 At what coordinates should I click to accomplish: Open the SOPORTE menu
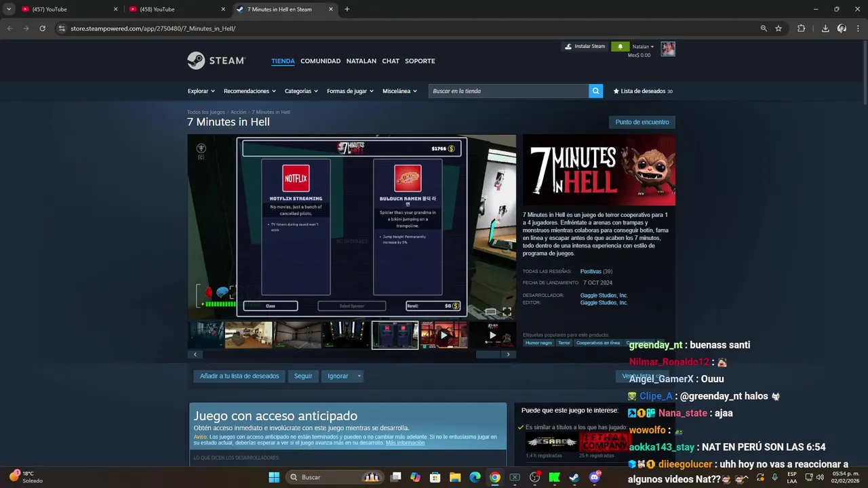coord(420,61)
